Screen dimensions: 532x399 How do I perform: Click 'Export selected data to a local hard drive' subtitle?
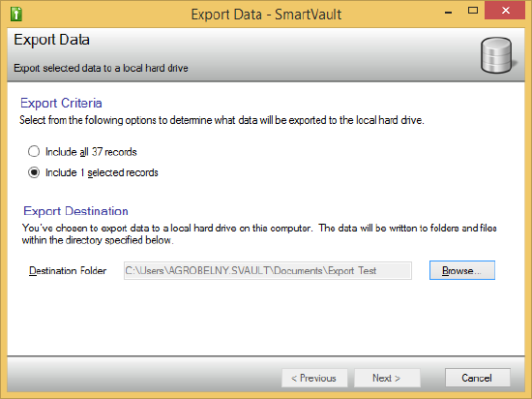(x=101, y=68)
